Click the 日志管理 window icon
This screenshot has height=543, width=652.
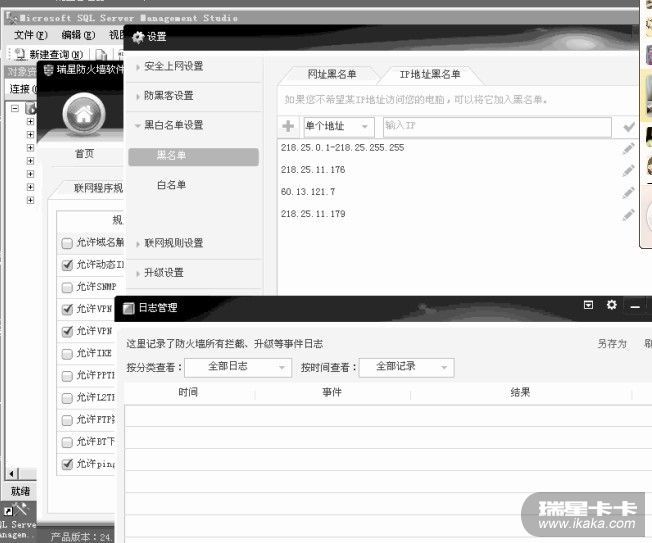pos(128,308)
